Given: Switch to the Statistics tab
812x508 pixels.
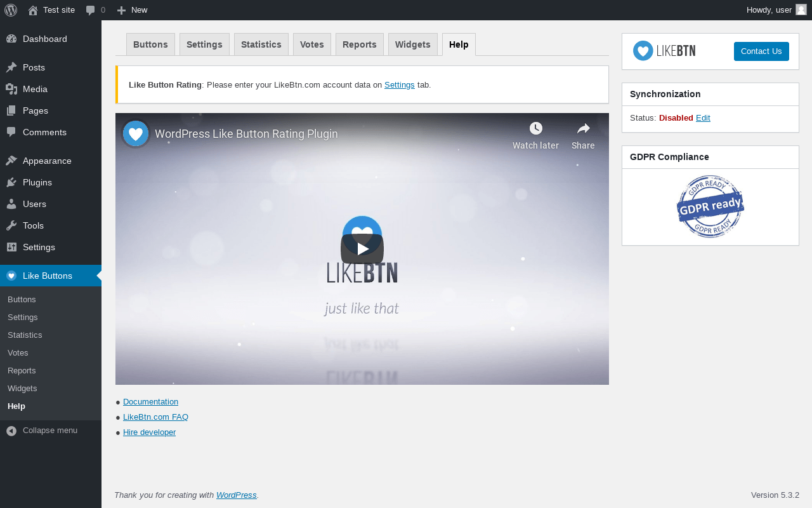Looking at the screenshot, I should 261,44.
